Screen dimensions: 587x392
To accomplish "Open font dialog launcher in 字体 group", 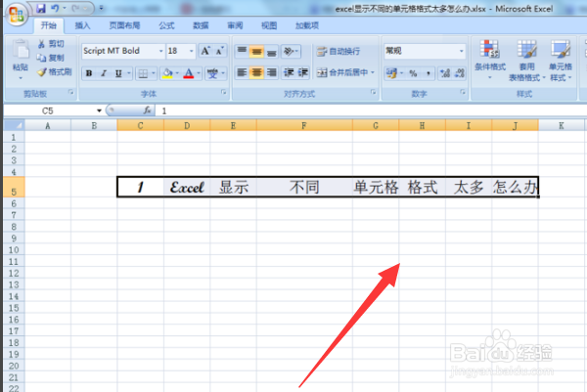I will click(224, 92).
